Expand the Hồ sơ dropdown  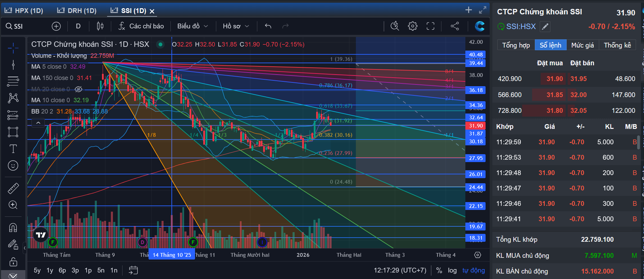point(236,26)
